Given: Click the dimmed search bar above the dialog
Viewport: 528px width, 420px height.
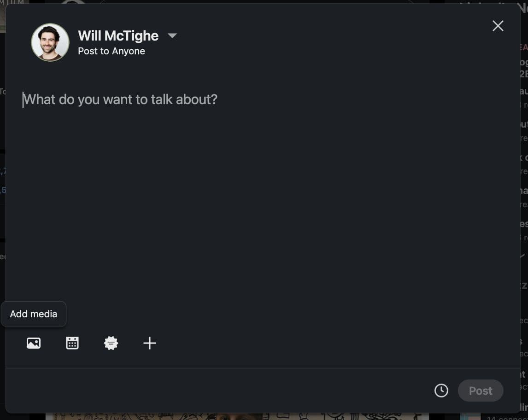Looking at the screenshot, I should [x=258, y=2].
